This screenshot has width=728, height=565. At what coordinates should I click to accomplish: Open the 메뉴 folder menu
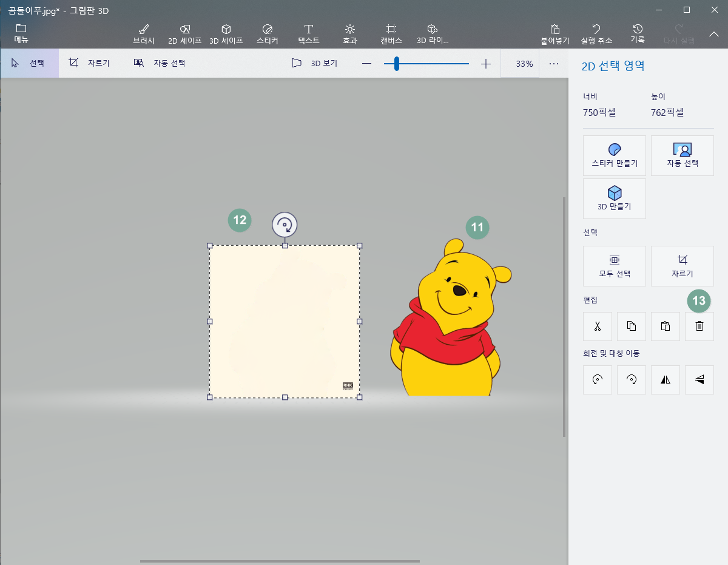click(x=21, y=33)
